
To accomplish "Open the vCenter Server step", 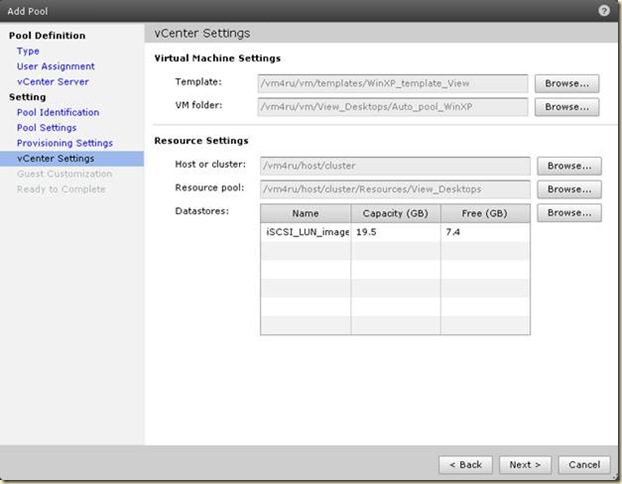I will (x=52, y=82).
